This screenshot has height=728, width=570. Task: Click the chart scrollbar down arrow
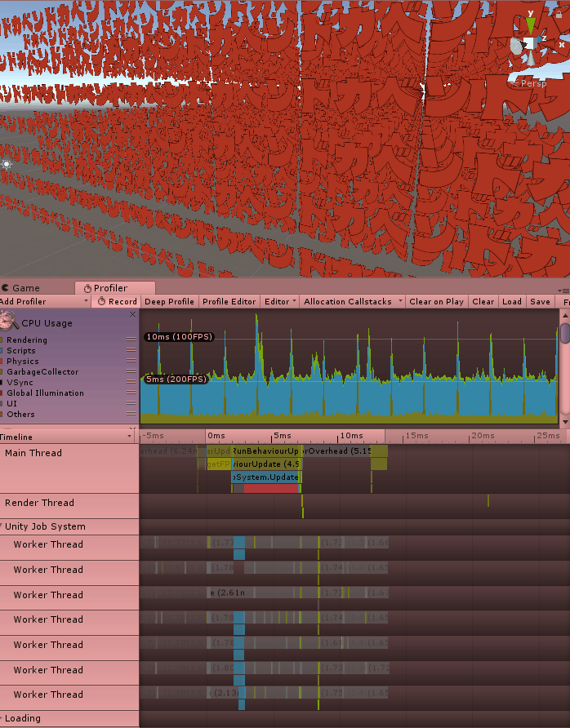coord(565,422)
